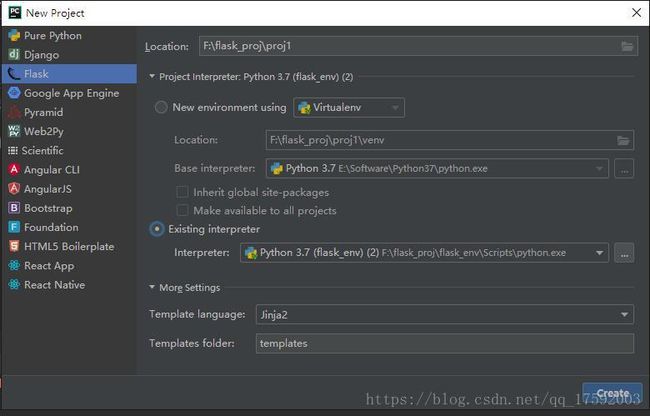Select New environment using radio button
The image size is (650, 416).
161,107
